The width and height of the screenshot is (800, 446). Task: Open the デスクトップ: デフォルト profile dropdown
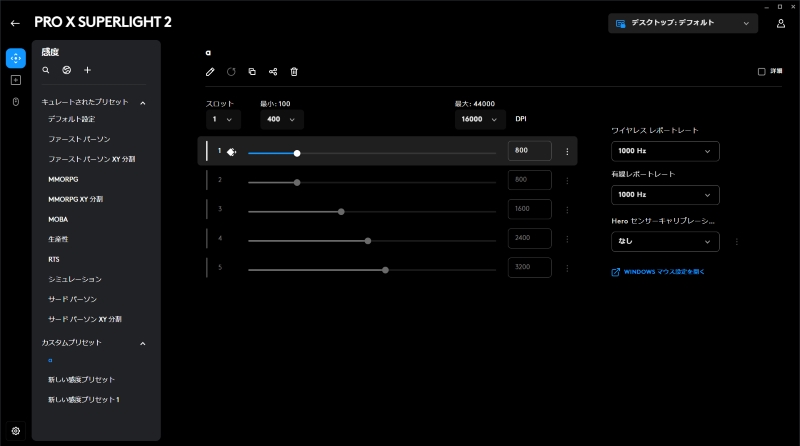[683, 23]
